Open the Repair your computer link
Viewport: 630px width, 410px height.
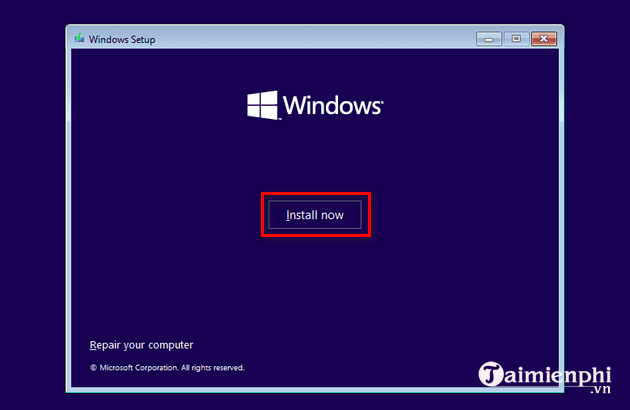tap(141, 345)
